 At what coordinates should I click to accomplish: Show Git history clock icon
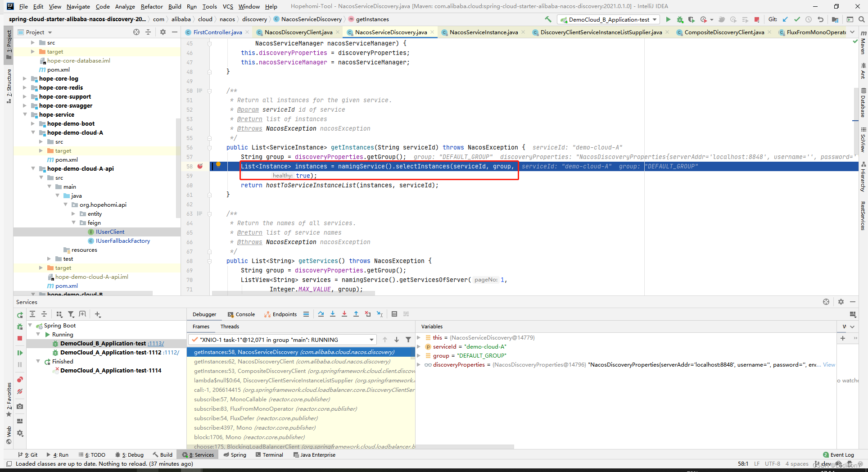tap(809, 19)
